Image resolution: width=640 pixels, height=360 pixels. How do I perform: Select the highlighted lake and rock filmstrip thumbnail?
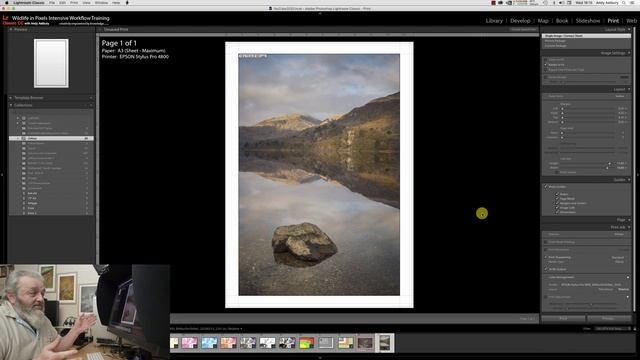(384, 343)
